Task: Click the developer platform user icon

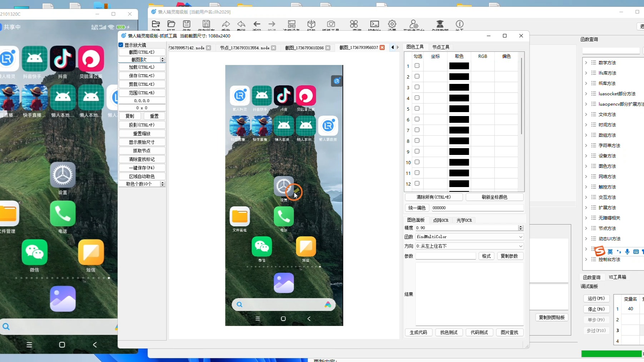Action: pos(413,24)
